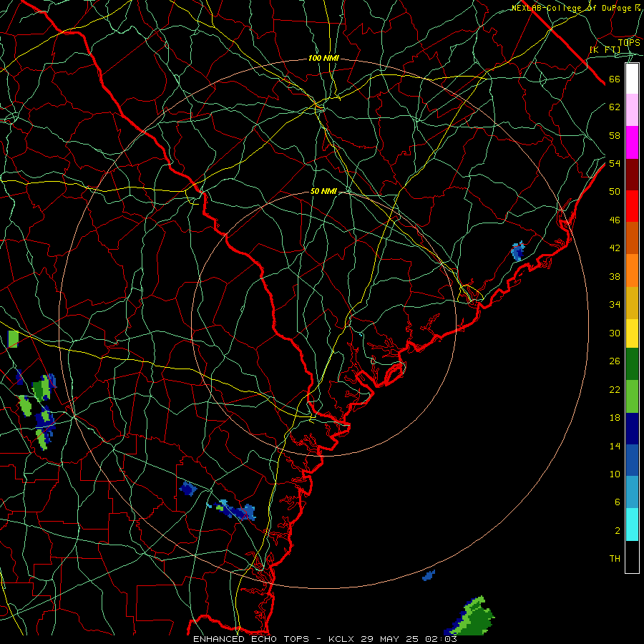Click the 'TOPS' legend title
Screen dimensions: 644x644
[629, 42]
